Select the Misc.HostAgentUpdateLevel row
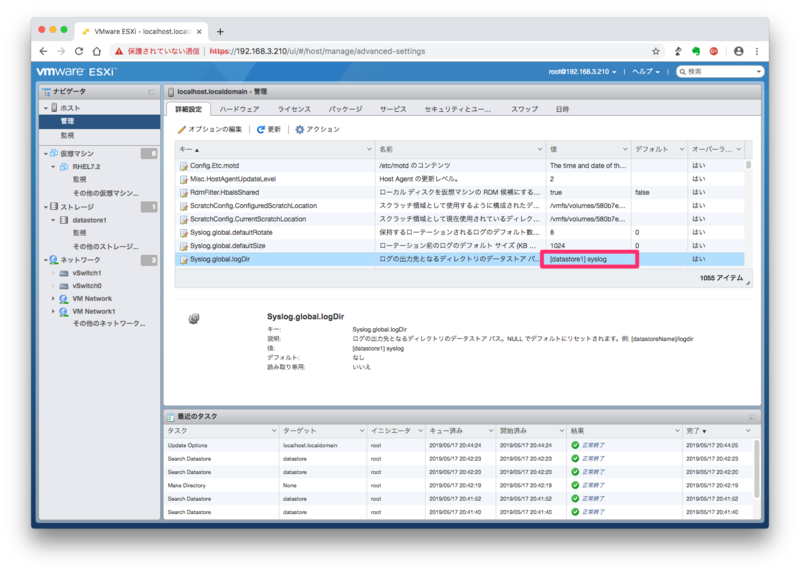This screenshot has height=573, width=800. (459, 179)
